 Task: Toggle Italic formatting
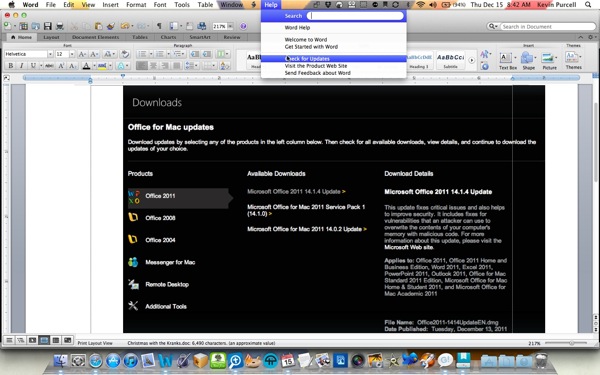[x=21, y=66]
